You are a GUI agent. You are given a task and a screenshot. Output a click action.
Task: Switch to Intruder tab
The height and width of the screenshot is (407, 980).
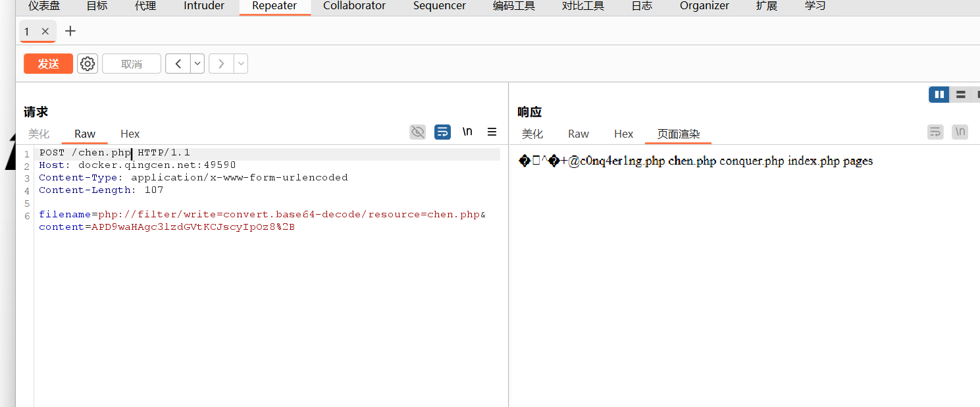pyautogui.click(x=204, y=6)
